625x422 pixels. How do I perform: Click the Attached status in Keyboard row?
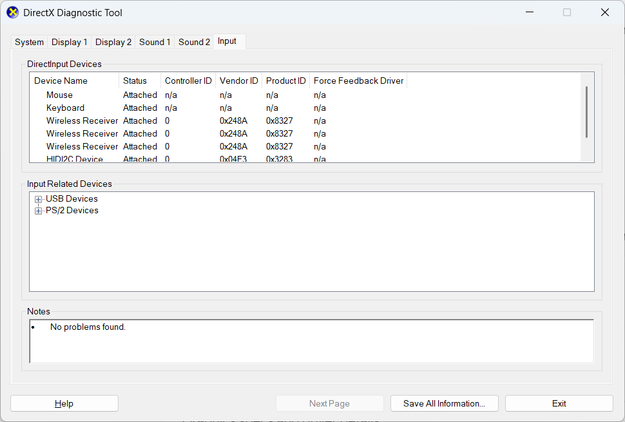point(140,108)
